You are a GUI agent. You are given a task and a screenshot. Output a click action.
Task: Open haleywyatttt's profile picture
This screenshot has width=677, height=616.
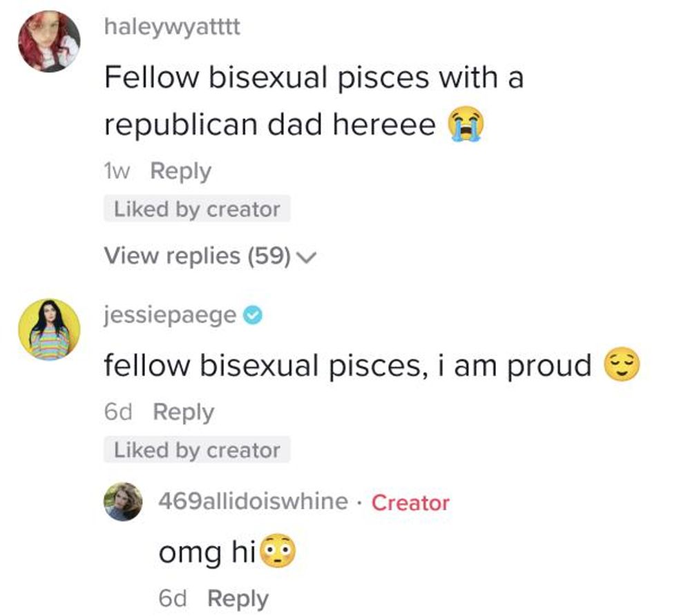click(49, 41)
